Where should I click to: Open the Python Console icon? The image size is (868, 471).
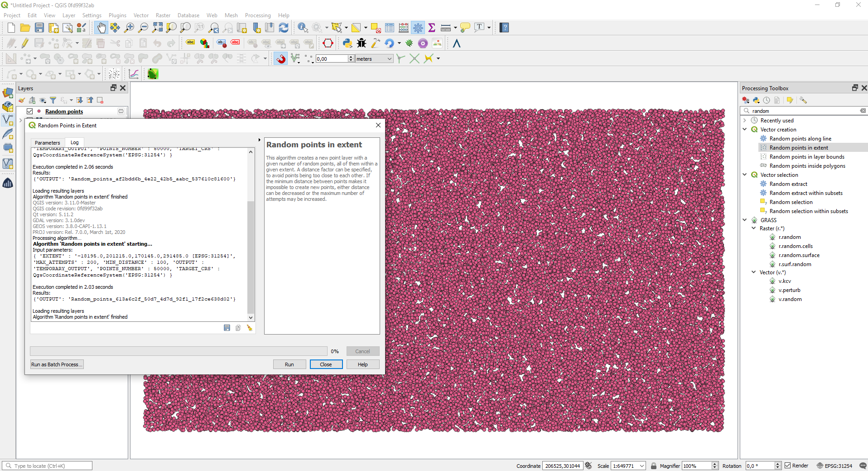pyautogui.click(x=347, y=44)
